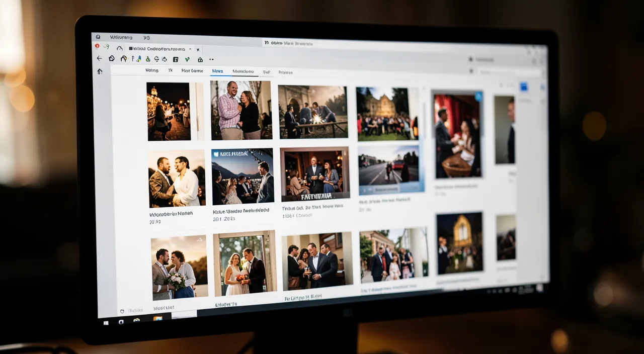
Task: Open the three-dots overflow menu in the toolbar
Action: pyautogui.click(x=212, y=60)
